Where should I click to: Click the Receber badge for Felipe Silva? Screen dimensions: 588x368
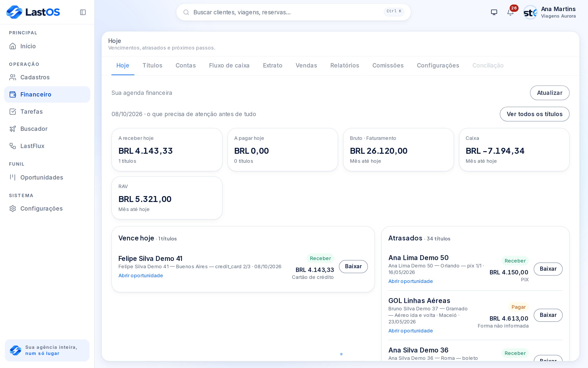click(x=320, y=258)
